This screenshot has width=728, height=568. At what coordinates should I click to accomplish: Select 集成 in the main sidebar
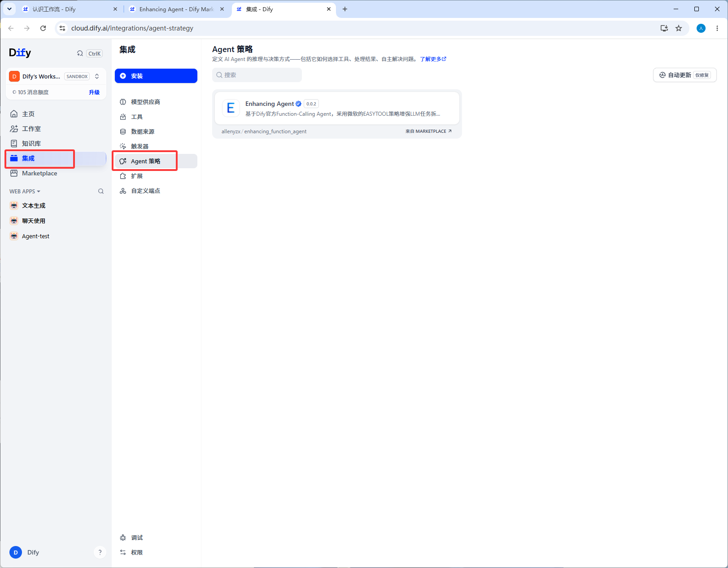click(x=56, y=158)
